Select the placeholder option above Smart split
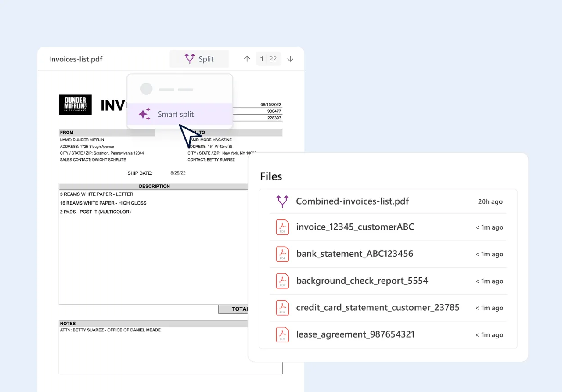Viewport: 562px width, 392px height. tap(180, 89)
